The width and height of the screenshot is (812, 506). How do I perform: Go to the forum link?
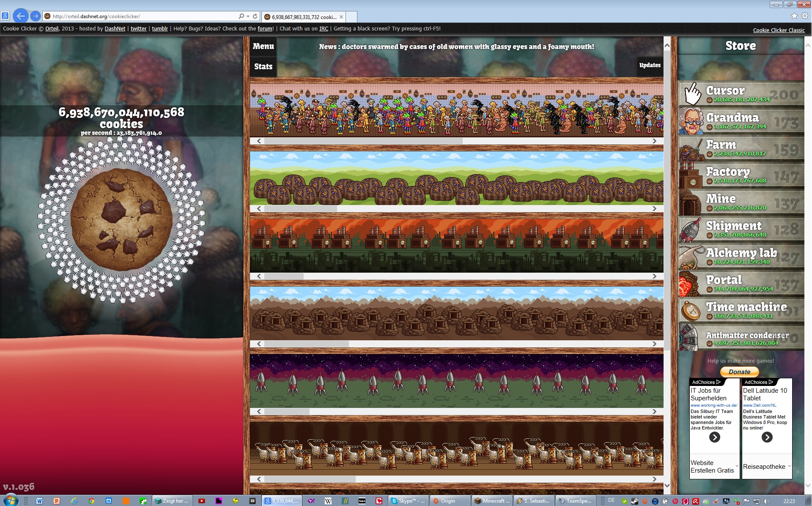coord(265,29)
